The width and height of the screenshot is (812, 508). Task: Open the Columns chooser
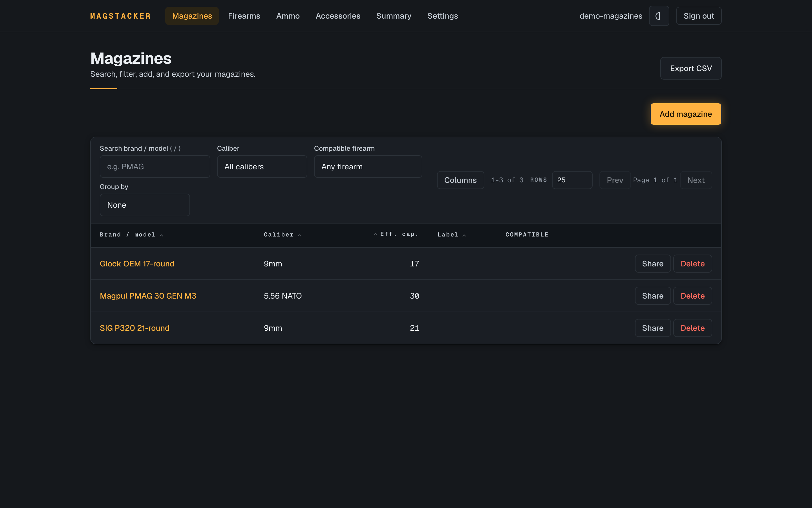point(460,180)
